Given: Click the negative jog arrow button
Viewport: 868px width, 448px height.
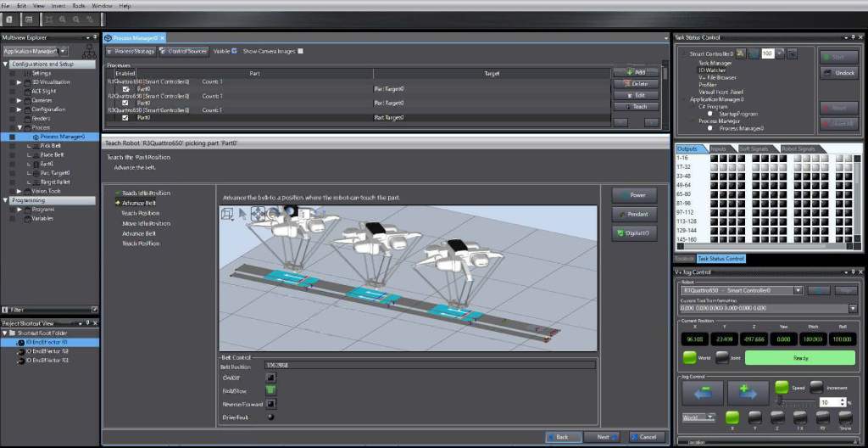Looking at the screenshot, I should (703, 393).
